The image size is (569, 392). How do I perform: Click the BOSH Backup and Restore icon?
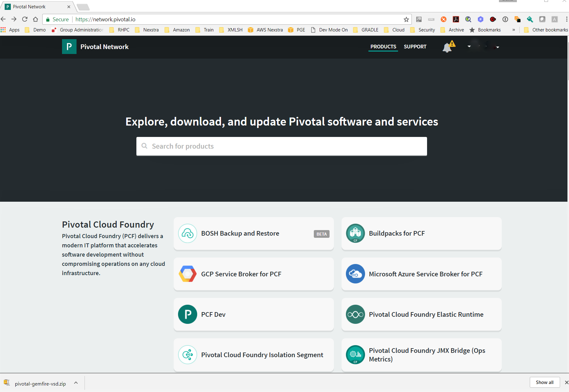[x=187, y=233]
